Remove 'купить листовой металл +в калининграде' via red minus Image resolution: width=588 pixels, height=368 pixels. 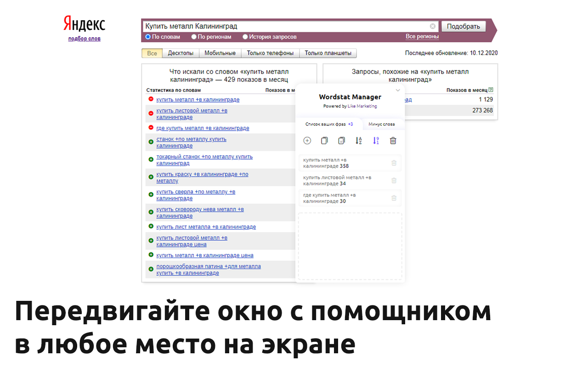[x=151, y=114]
